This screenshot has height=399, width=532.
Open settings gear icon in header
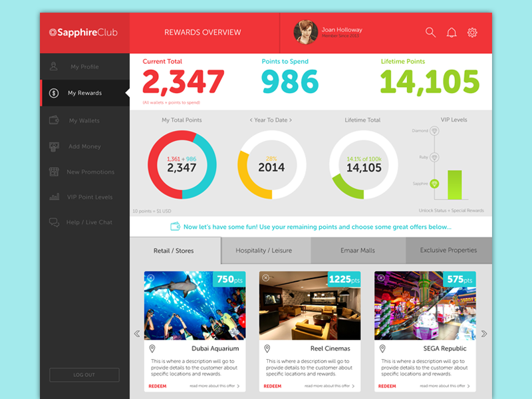click(x=472, y=33)
